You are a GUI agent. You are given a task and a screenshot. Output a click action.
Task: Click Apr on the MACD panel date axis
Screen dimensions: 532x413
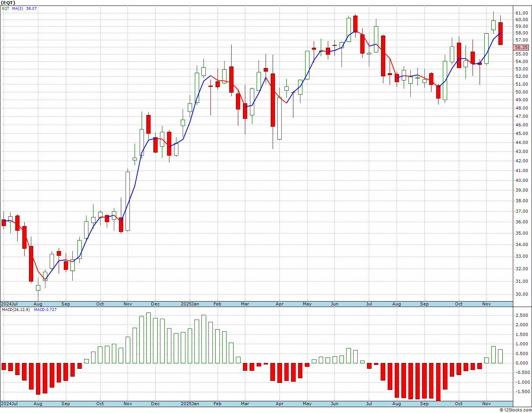tap(279, 404)
